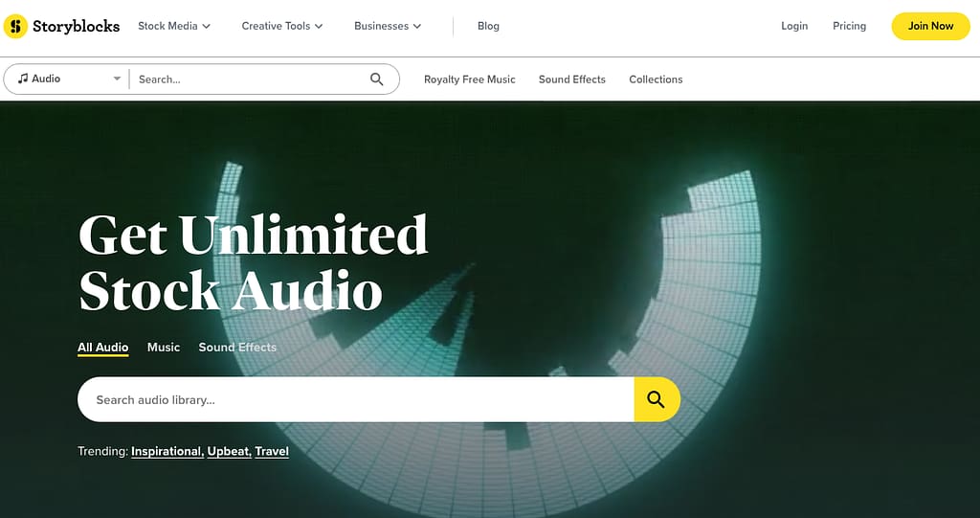
Task: Go to Royalty Free Music
Action: coord(469,79)
